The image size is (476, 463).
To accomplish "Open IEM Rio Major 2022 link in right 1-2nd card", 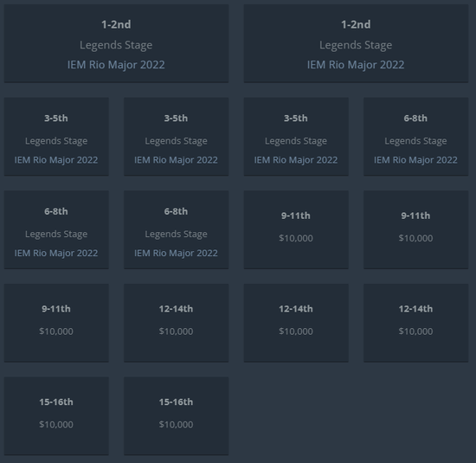I will (356, 65).
